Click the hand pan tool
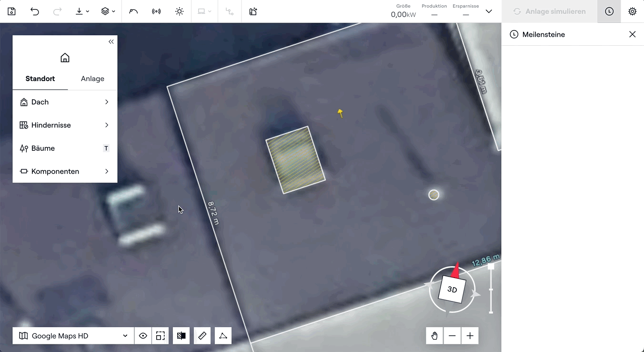Viewport: 644px width, 352px height. click(434, 336)
